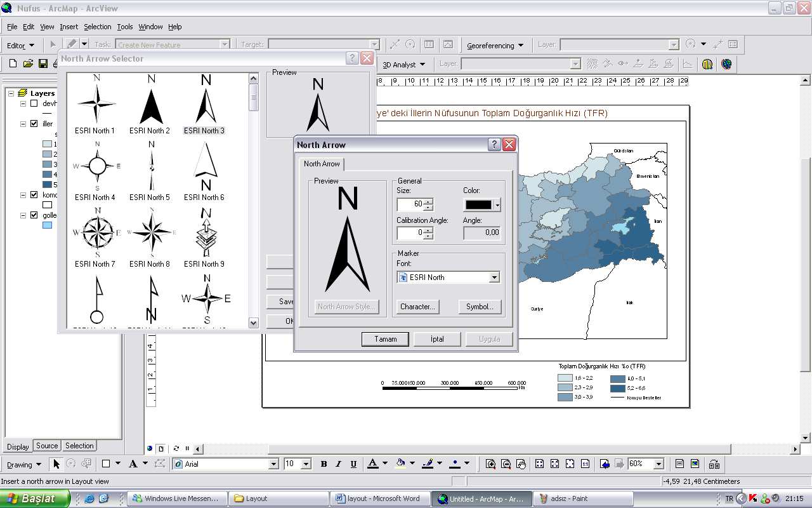Click the black Color swatch

pos(479,205)
